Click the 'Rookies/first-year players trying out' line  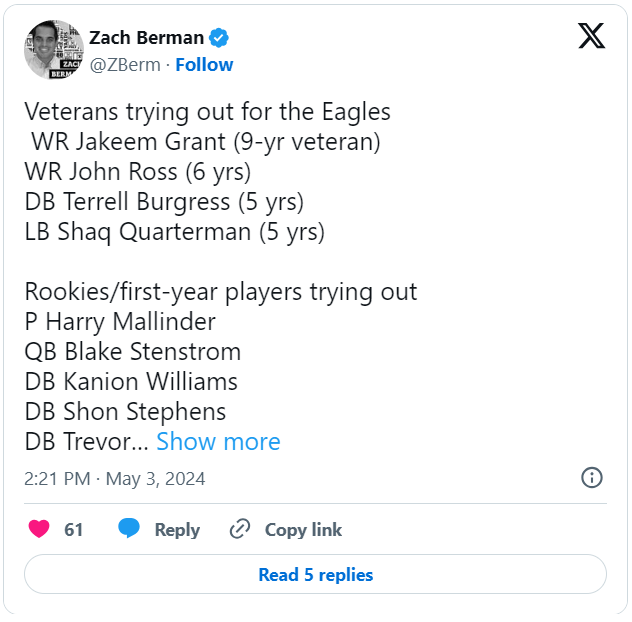tap(220, 292)
